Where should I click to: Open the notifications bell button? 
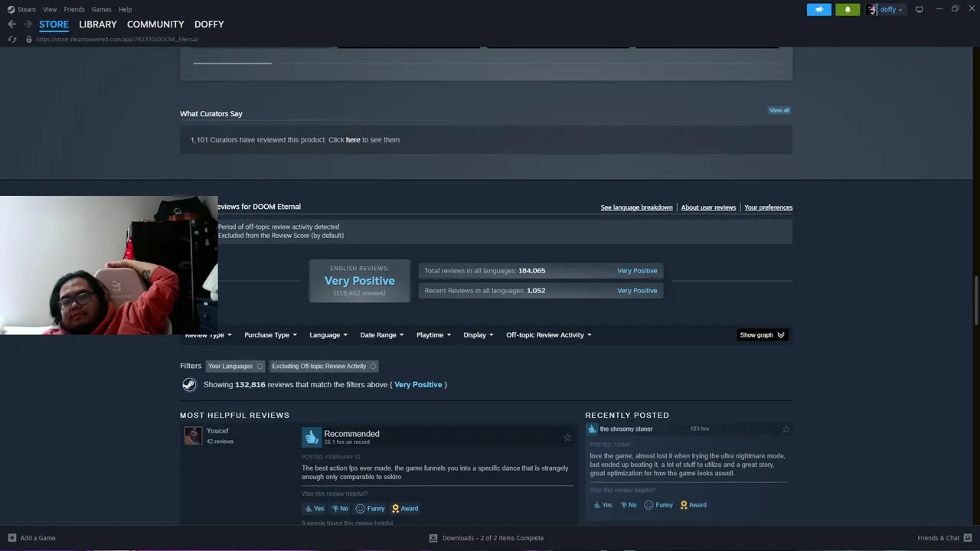[848, 9]
